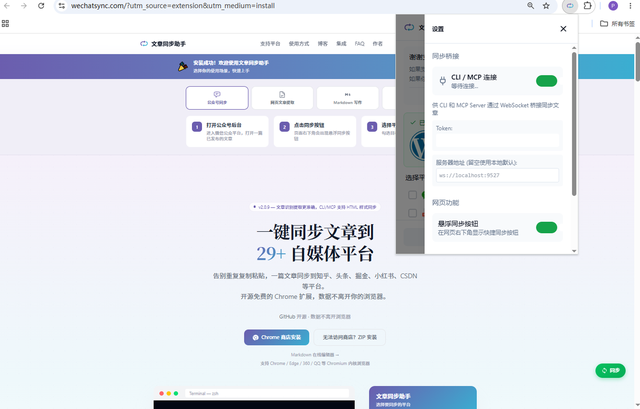Click the speech-bubble icon in 公众号同步 tab
The width and height of the screenshot is (640, 409).
point(217,94)
